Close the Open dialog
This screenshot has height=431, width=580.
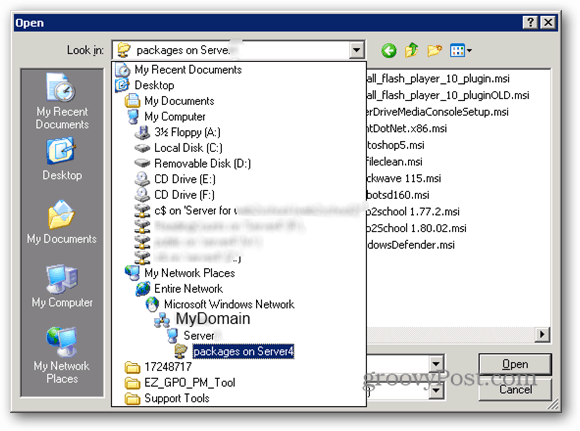tap(548, 23)
